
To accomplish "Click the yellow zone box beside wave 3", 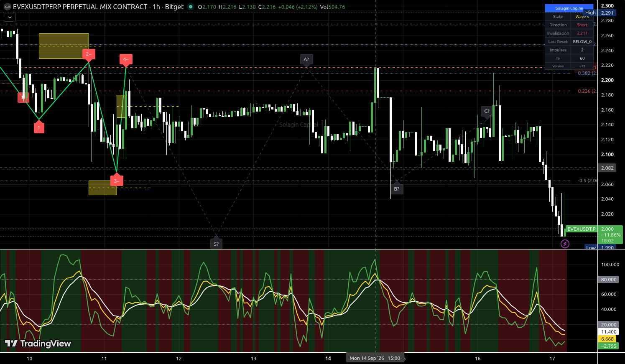I will click(x=102, y=188).
